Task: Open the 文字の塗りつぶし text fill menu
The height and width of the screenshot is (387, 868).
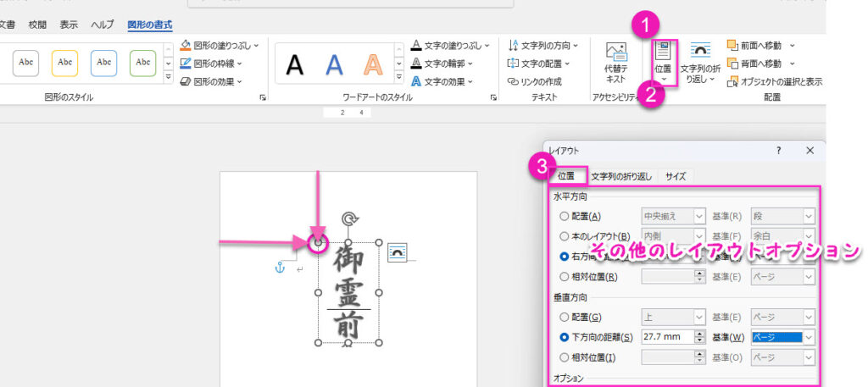Action: 450,46
